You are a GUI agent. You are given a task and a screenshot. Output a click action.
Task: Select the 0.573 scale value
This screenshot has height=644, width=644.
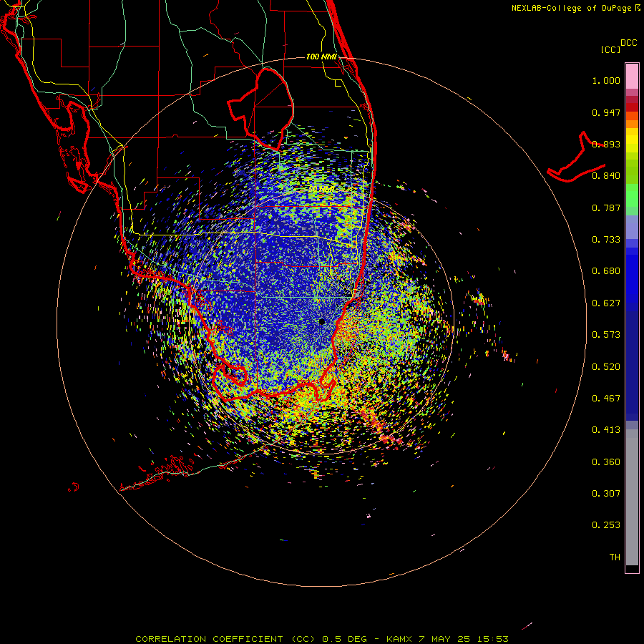pyautogui.click(x=606, y=335)
